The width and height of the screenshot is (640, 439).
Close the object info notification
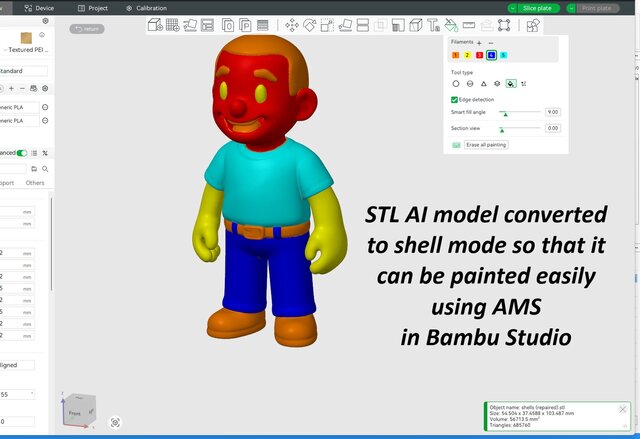(x=622, y=409)
